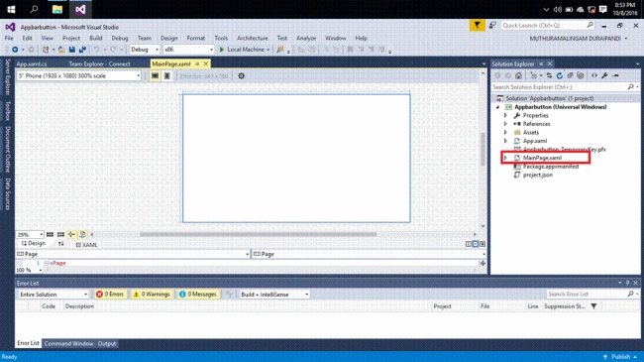
Task: Open the Toolbox side panel
Action: pyautogui.click(x=7, y=111)
